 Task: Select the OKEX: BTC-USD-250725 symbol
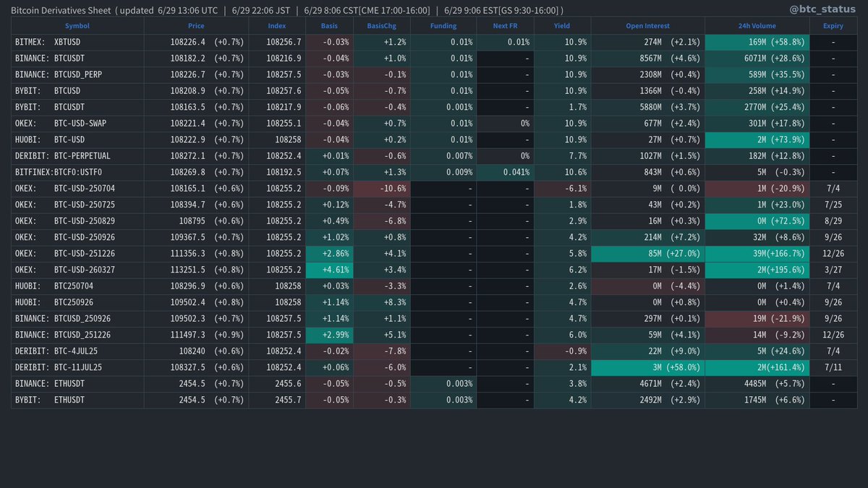point(66,205)
